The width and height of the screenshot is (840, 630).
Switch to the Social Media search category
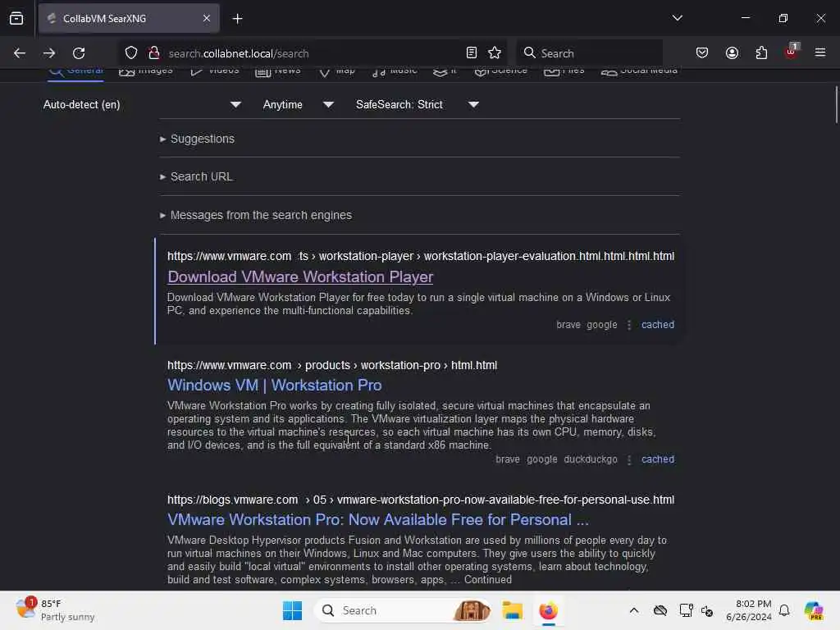click(x=639, y=72)
